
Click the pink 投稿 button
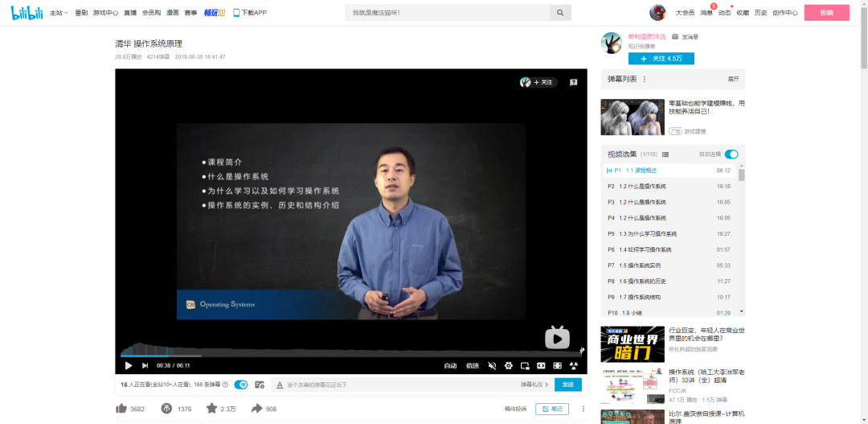[826, 13]
